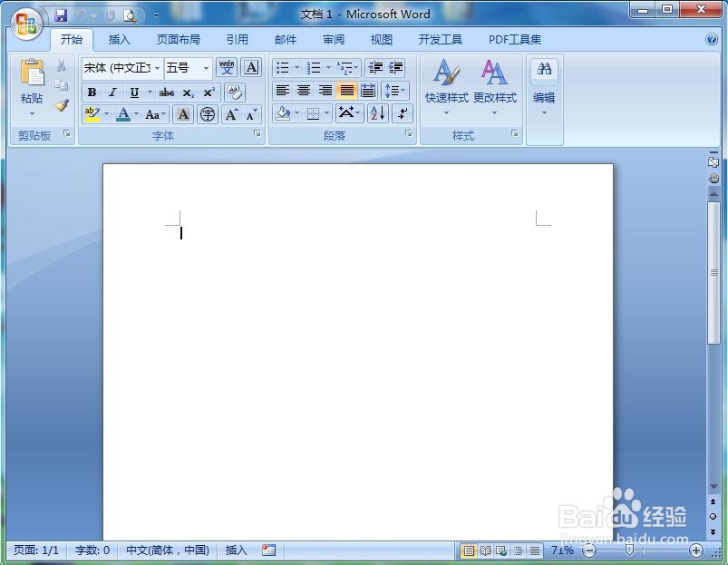
Task: Open the PDF工具集 tab
Action: pyautogui.click(x=515, y=40)
